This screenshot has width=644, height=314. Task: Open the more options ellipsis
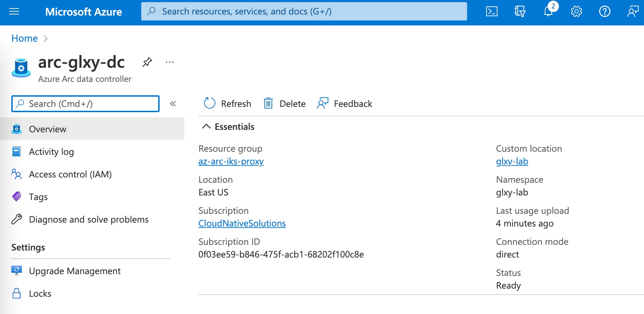[x=170, y=62]
